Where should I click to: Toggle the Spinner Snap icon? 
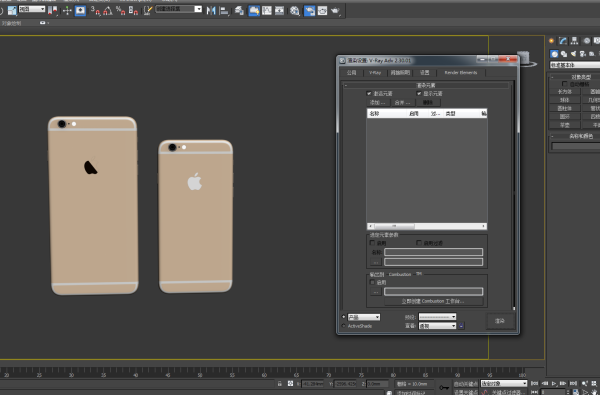click(x=133, y=11)
